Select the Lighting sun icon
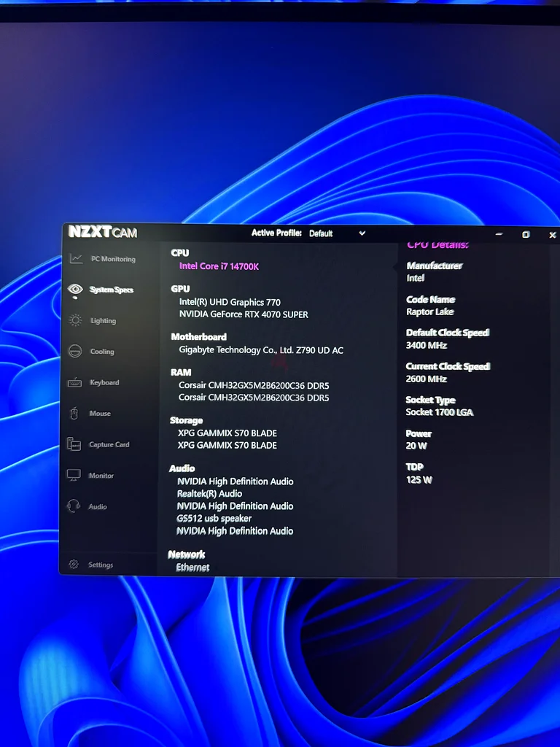This screenshot has height=747, width=560. (75, 320)
